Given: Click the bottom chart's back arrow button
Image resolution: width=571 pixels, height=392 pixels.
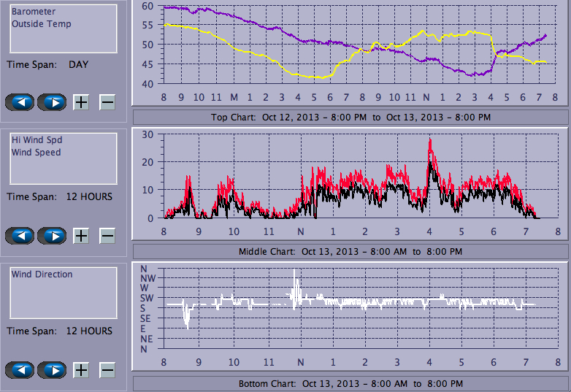Looking at the screenshot, I should coord(20,370).
